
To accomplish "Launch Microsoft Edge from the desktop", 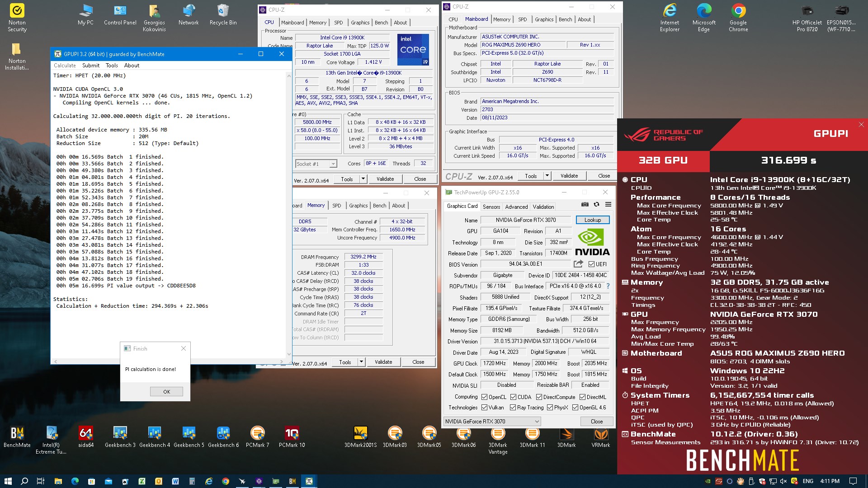I will coord(704,18).
